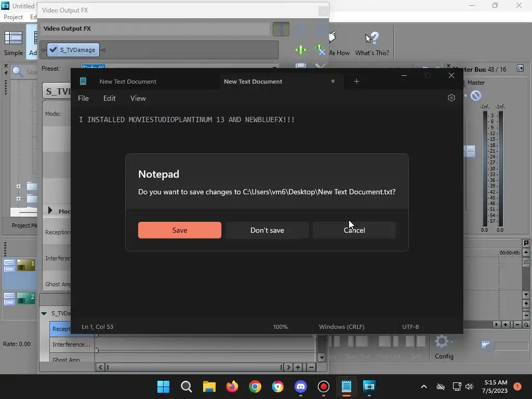Expand the first folder in the media tree
This screenshot has height=399, width=532.
point(18,186)
